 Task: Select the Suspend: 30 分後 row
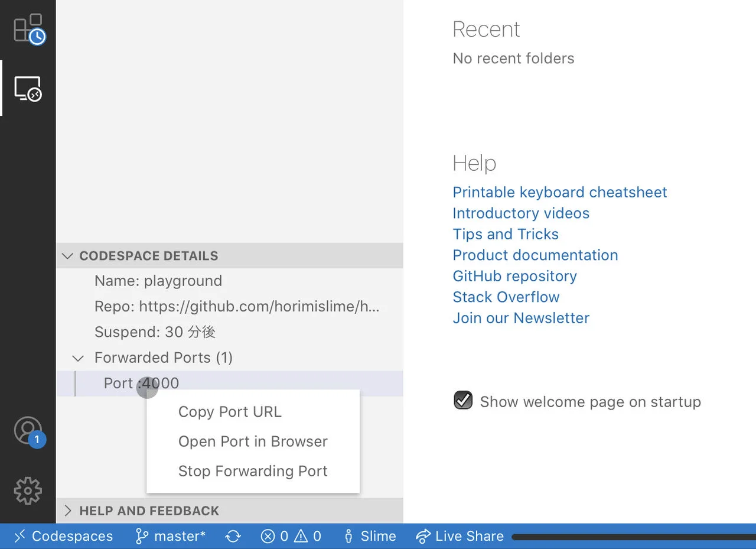230,332
